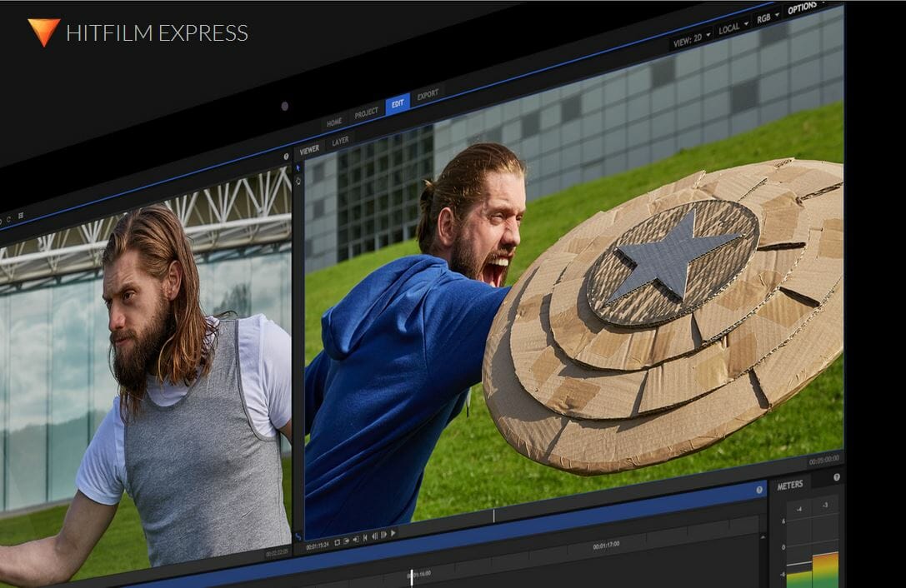This screenshot has width=906, height=588.
Task: Play the viewer footage
Action: coord(393,533)
